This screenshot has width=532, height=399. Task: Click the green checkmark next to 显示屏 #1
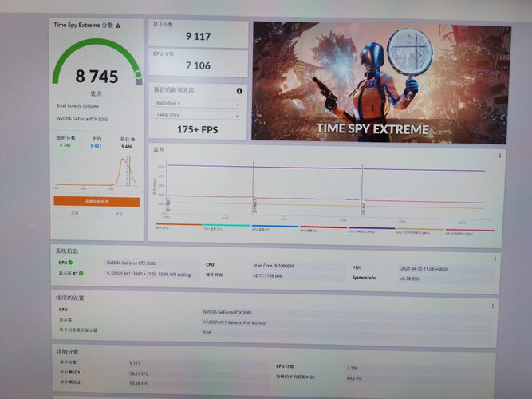[81, 273]
